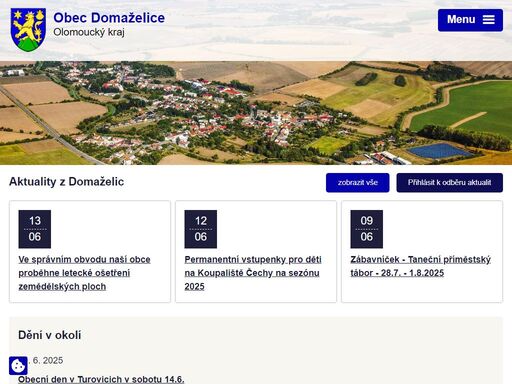Open the Menu hamburger button
Image resolution: width=512 pixels, height=384 pixels.
point(470,20)
